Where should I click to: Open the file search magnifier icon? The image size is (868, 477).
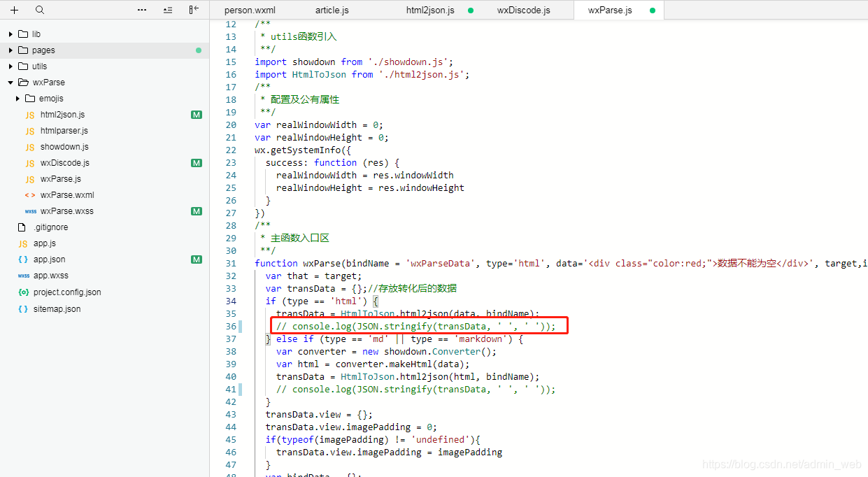click(x=40, y=10)
